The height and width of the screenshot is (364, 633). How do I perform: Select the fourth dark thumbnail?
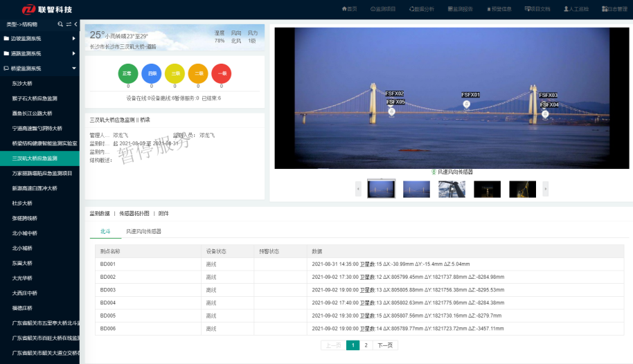[x=487, y=189]
